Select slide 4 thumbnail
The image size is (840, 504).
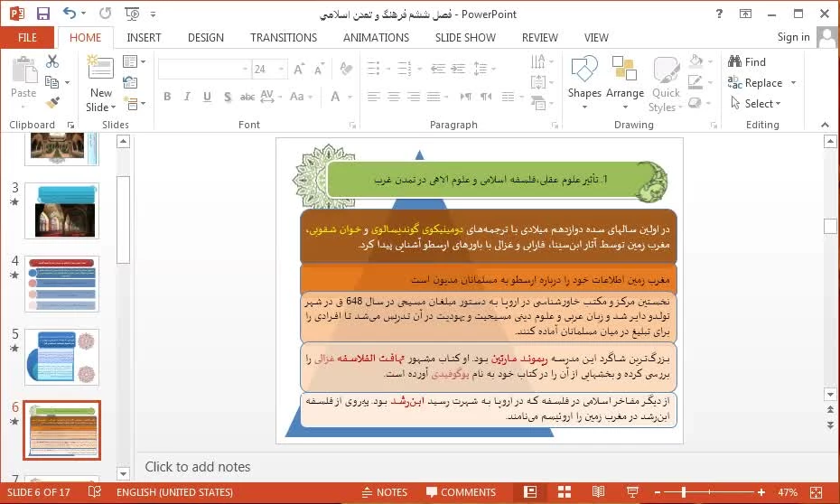pos(61,284)
